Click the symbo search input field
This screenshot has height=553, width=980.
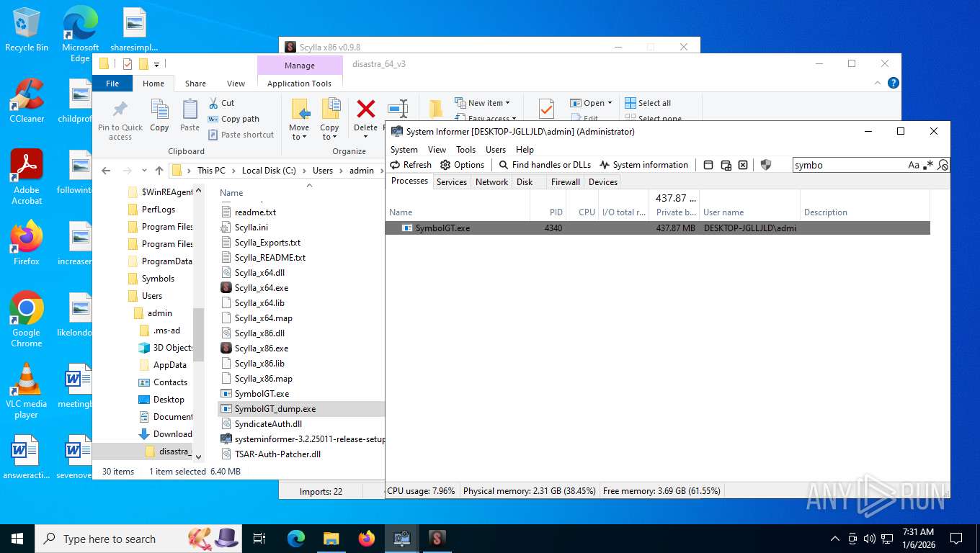tap(850, 165)
